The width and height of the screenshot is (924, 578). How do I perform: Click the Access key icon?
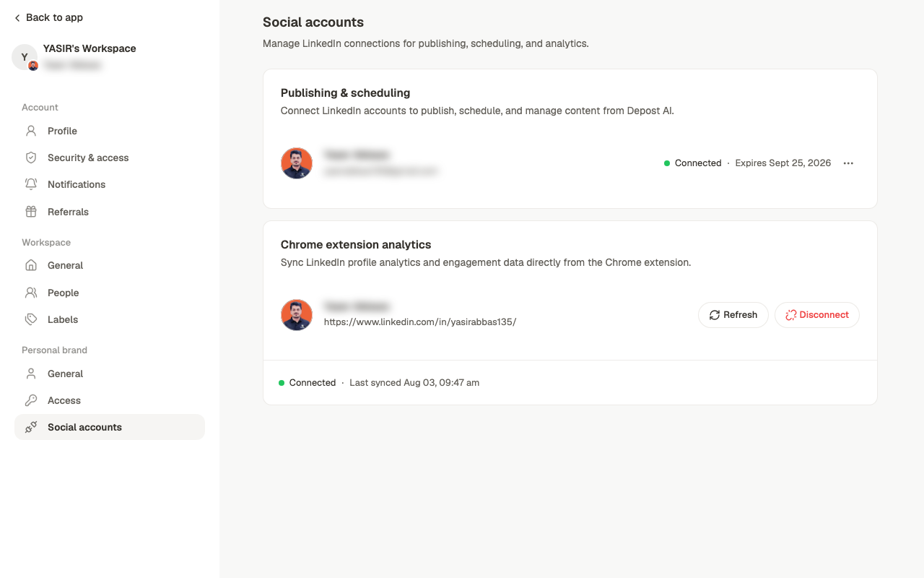point(31,400)
